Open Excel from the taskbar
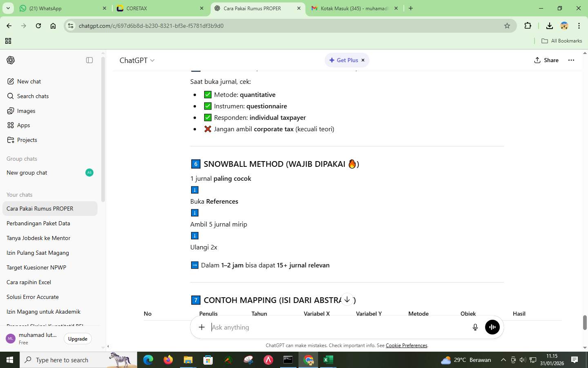This screenshot has height=368, width=588. pos(329,361)
